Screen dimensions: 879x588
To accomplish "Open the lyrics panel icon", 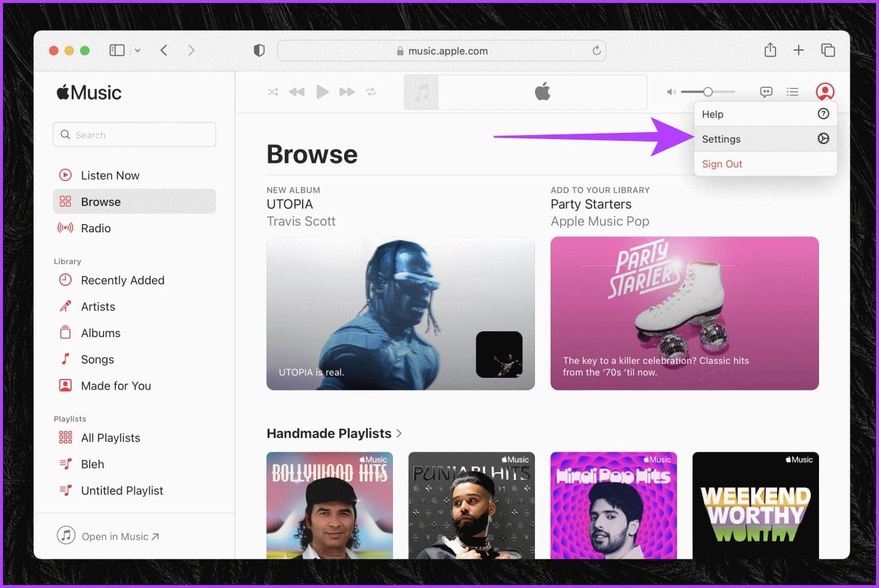I will [766, 92].
